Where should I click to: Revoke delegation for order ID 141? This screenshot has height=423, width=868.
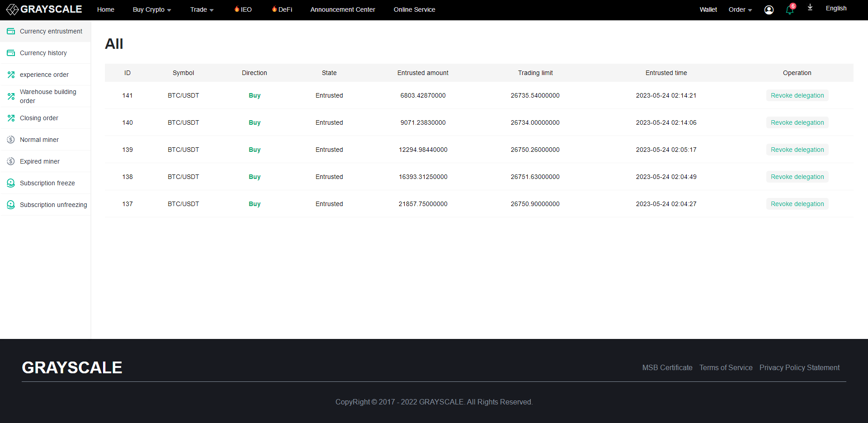(797, 95)
